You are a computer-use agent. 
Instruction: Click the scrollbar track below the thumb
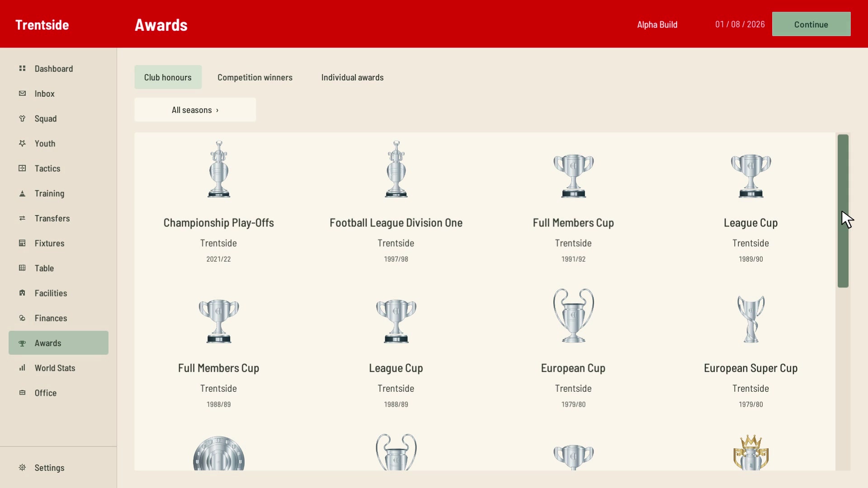843,380
